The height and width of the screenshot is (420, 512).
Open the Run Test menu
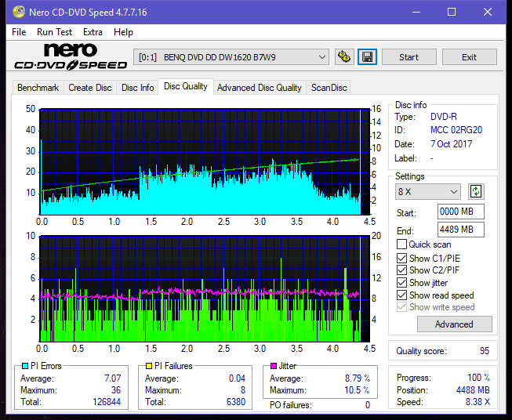[x=54, y=32]
